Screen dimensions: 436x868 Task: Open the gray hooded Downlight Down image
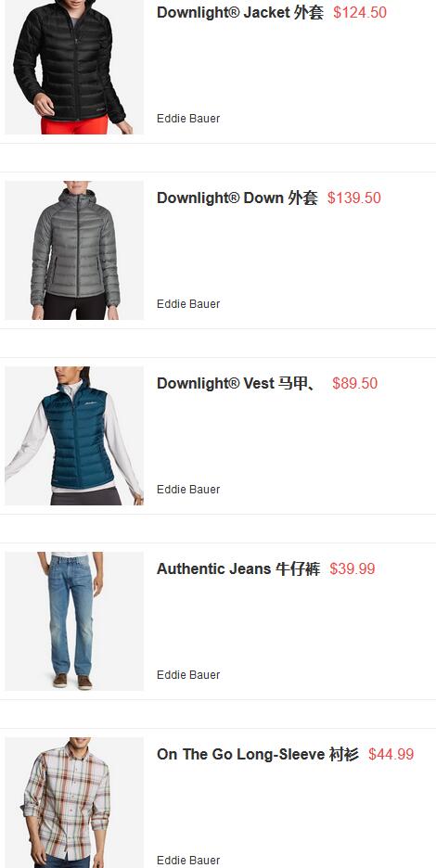click(x=74, y=250)
